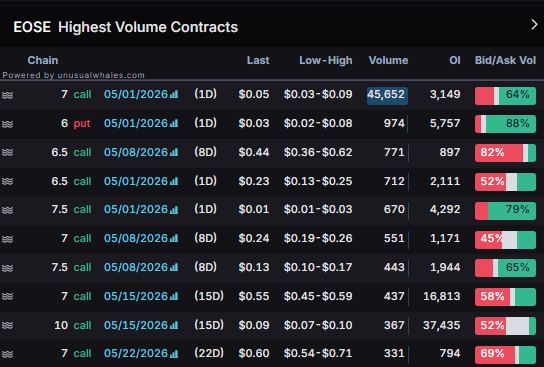Sort by the Last column header

click(258, 60)
